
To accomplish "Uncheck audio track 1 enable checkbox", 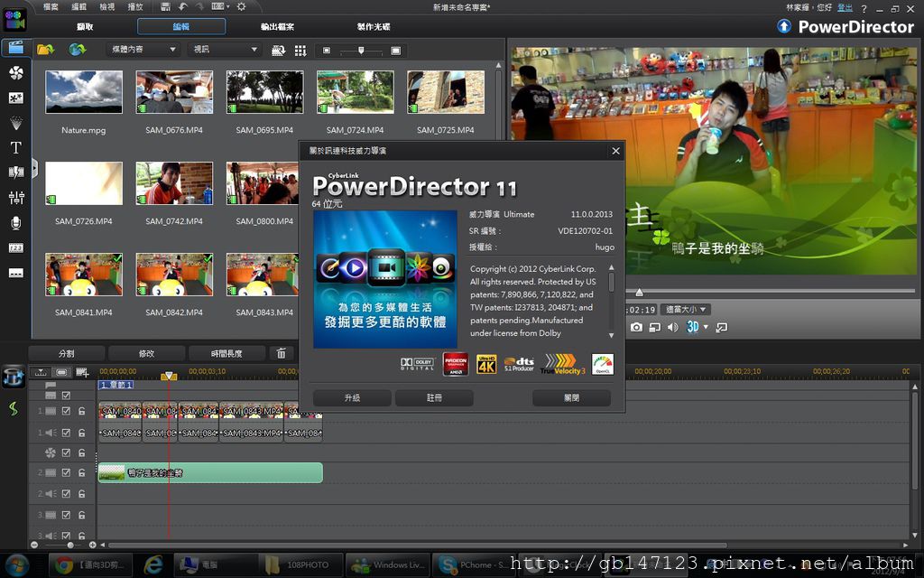I will pyautogui.click(x=66, y=433).
